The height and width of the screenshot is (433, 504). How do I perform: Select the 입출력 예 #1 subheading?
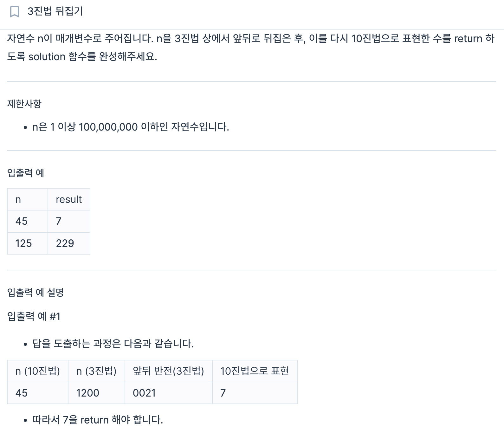coord(34,316)
